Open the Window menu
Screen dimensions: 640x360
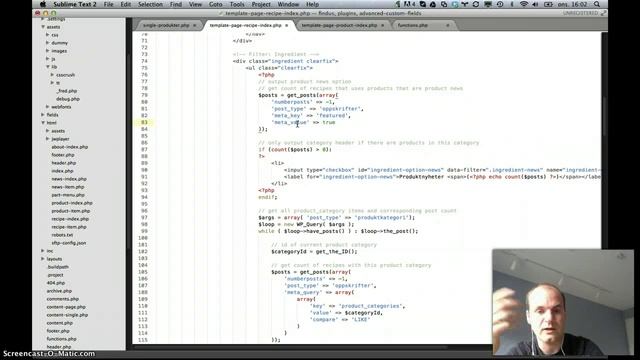(288, 4)
